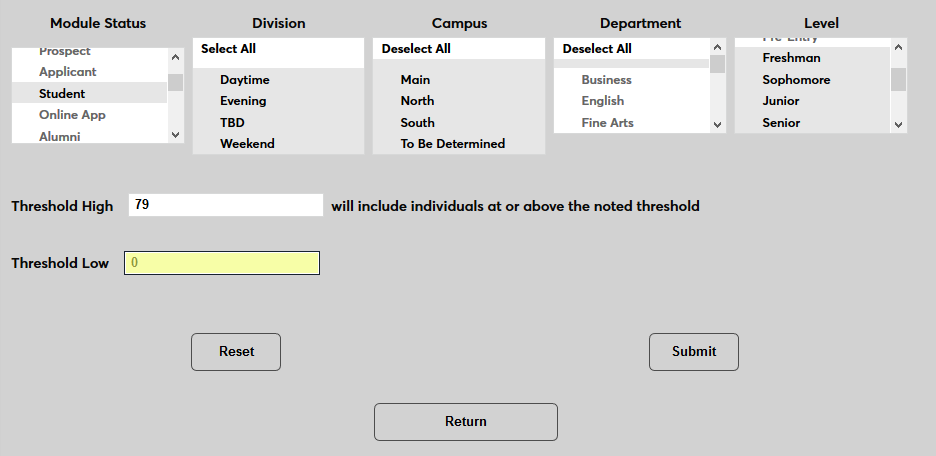The height and width of the screenshot is (456, 936).
Task: Pick the Evening division
Action: pyautogui.click(x=243, y=101)
